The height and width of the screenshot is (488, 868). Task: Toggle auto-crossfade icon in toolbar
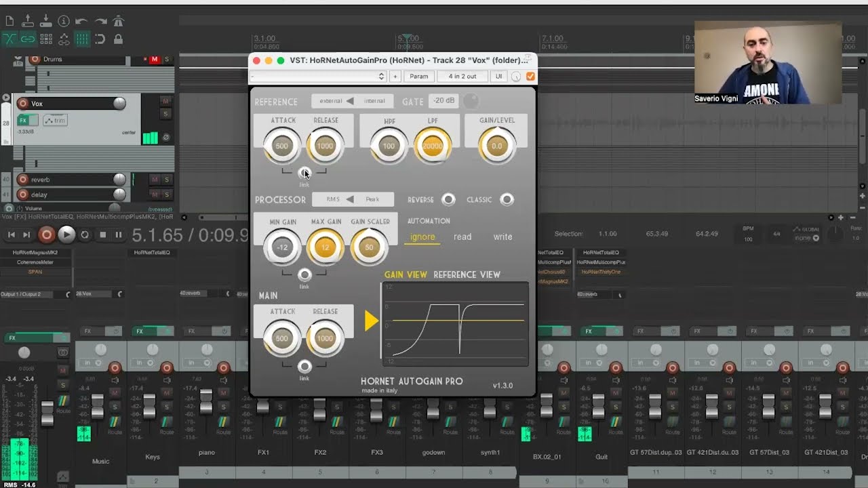click(x=9, y=39)
